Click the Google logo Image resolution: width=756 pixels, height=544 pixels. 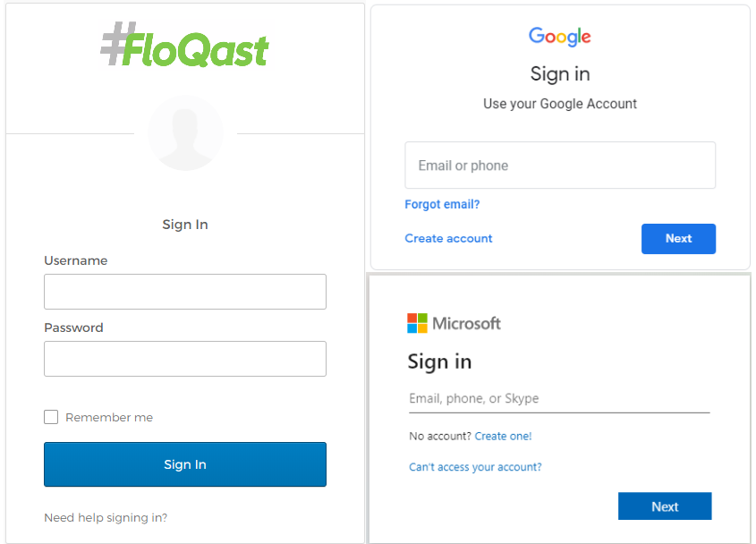(x=560, y=37)
